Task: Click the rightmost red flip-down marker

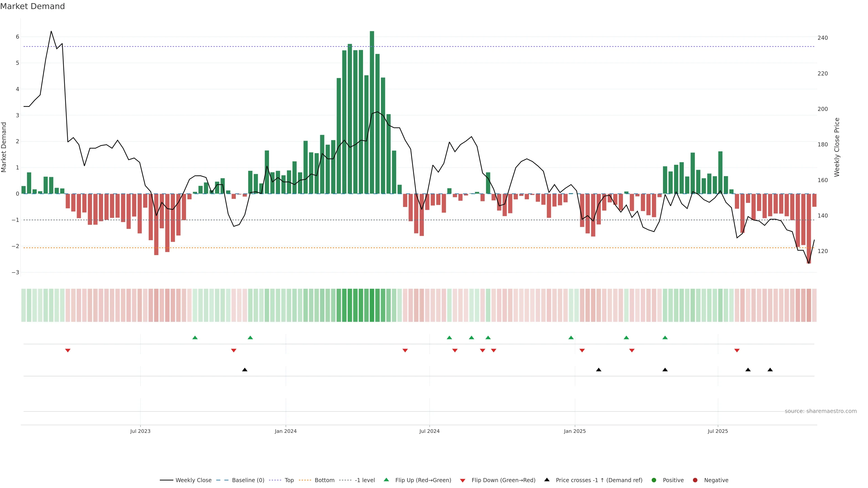Action: [737, 351]
